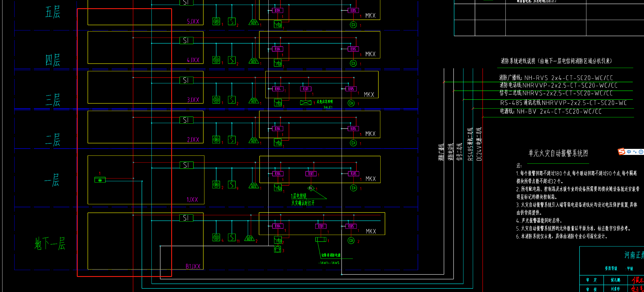Click the 4JXX junction box label
The height and width of the screenshot is (292, 644).
[x=193, y=60]
